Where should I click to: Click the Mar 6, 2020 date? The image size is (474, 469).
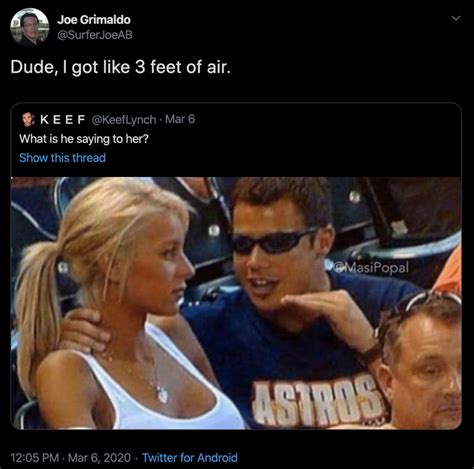coord(99,457)
